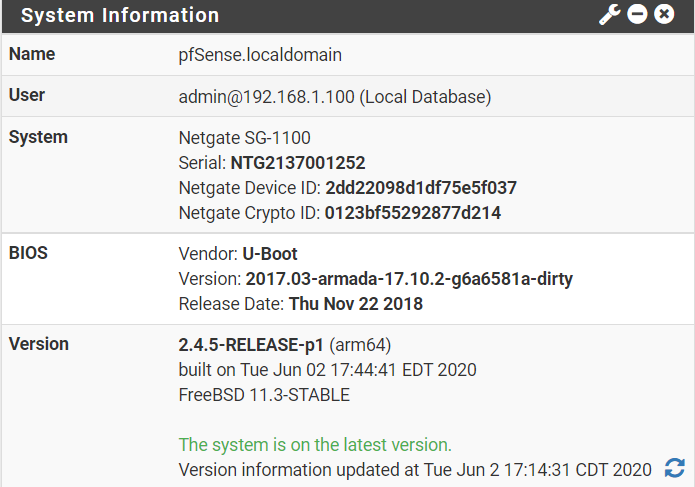
Task: Click the System row label
Action: [38, 137]
